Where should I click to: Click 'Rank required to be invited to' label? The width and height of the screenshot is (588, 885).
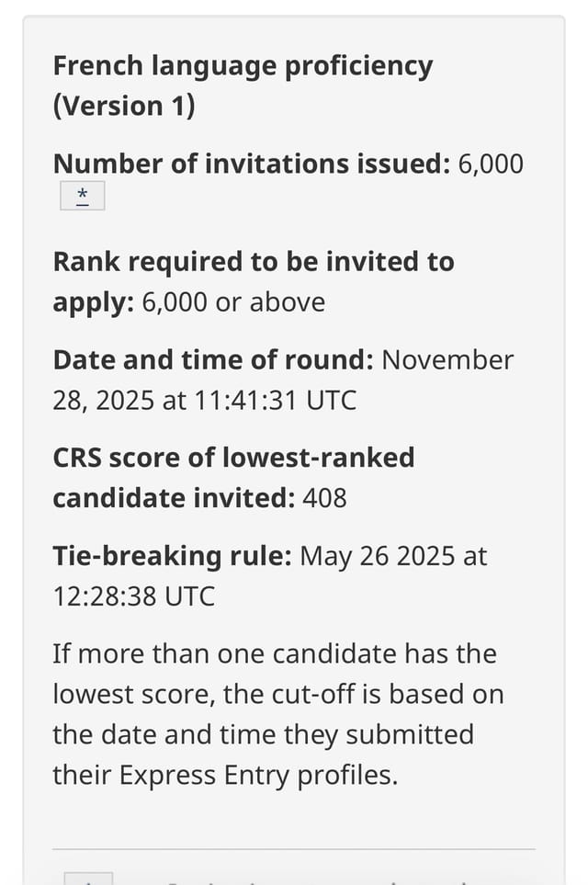(254, 262)
